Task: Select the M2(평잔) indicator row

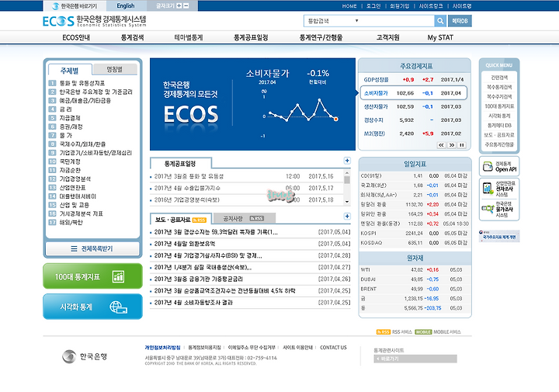Action: (x=414, y=134)
